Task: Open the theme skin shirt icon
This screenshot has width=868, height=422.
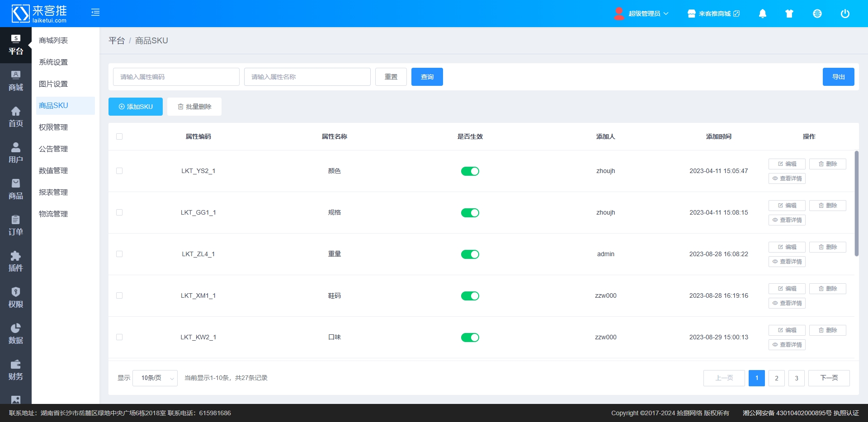Action: click(x=789, y=14)
